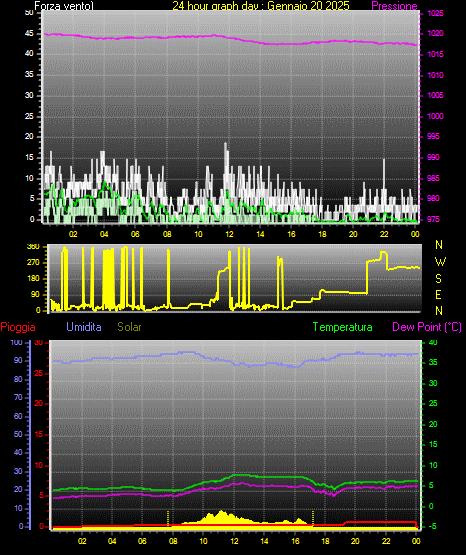
Task: Click the 70 humidity axis value
Action: [x=18, y=397]
